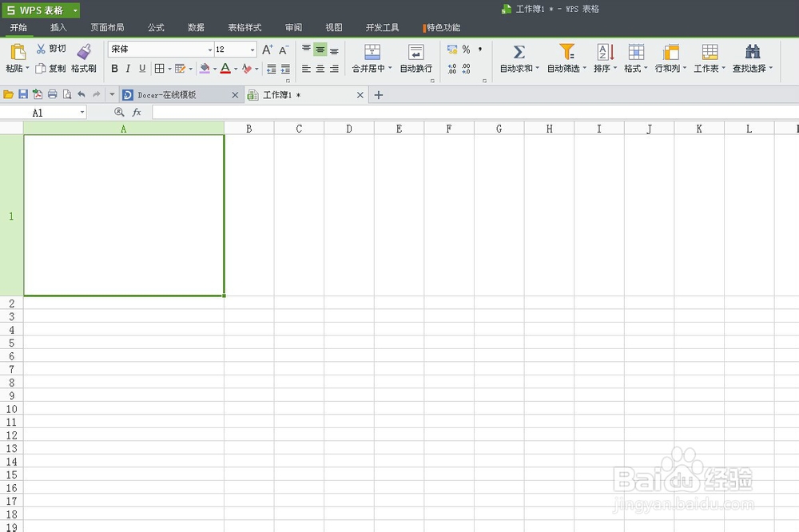799x532 pixels.
Task: Expand the Merge and Center dropdown arrow
Action: coord(391,68)
